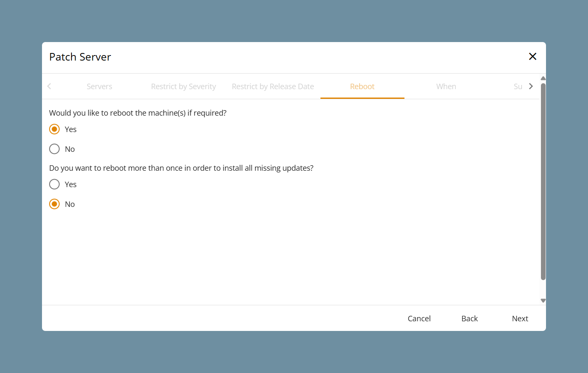Select Yes for rebooting more than once
The width and height of the screenshot is (588, 373).
coord(55,184)
